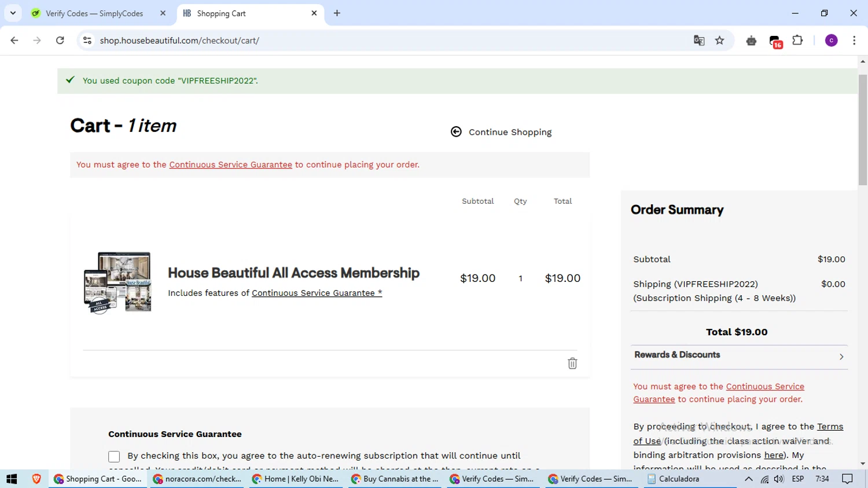Expand the Rewards & Discounts section
The image size is (868, 488).
pyautogui.click(x=739, y=356)
